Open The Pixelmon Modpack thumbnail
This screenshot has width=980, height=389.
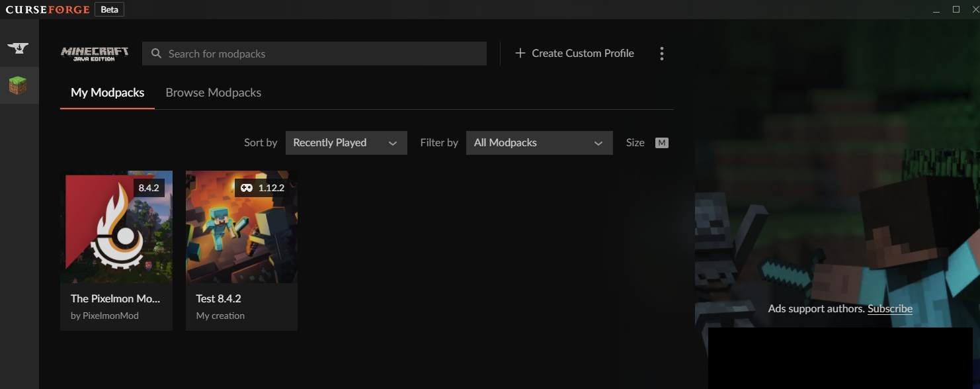[116, 227]
